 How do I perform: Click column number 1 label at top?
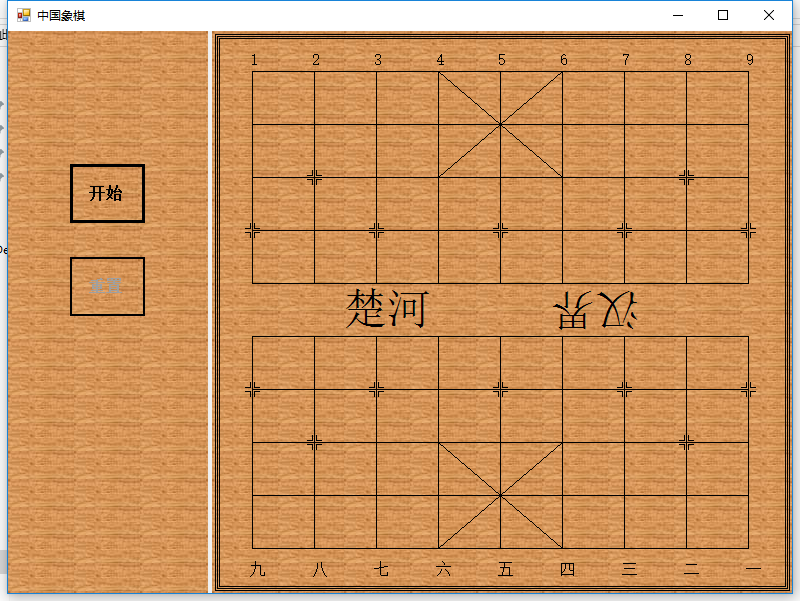(x=254, y=60)
